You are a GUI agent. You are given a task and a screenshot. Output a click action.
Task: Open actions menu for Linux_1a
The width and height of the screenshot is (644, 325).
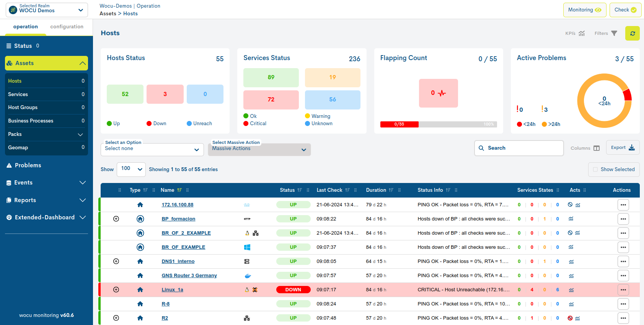[623, 290]
